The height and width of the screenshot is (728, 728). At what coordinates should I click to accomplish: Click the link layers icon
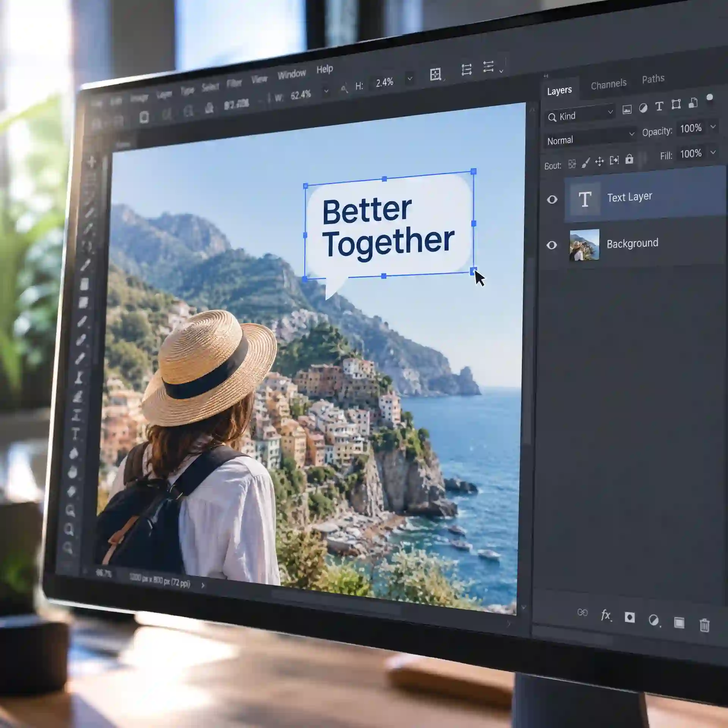pos(582,612)
